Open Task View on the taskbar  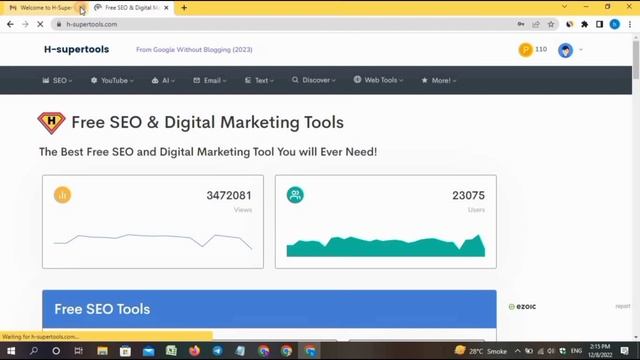[x=78, y=351]
